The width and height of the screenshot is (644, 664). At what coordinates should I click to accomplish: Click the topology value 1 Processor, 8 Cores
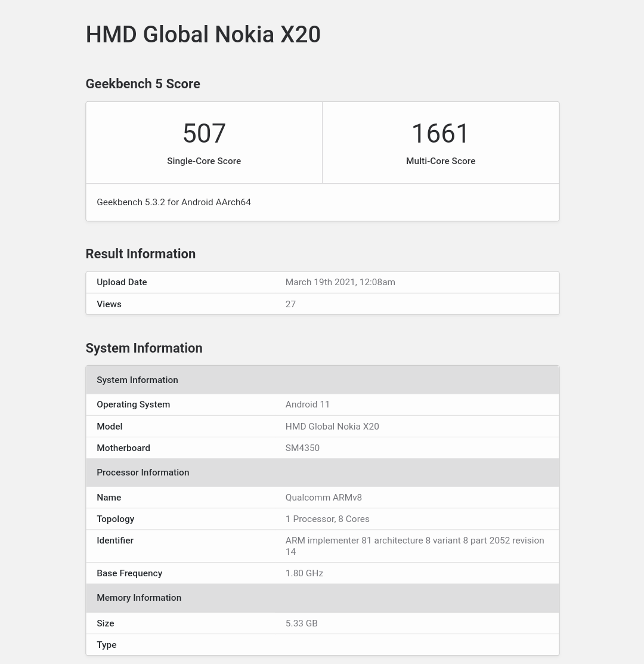327,519
